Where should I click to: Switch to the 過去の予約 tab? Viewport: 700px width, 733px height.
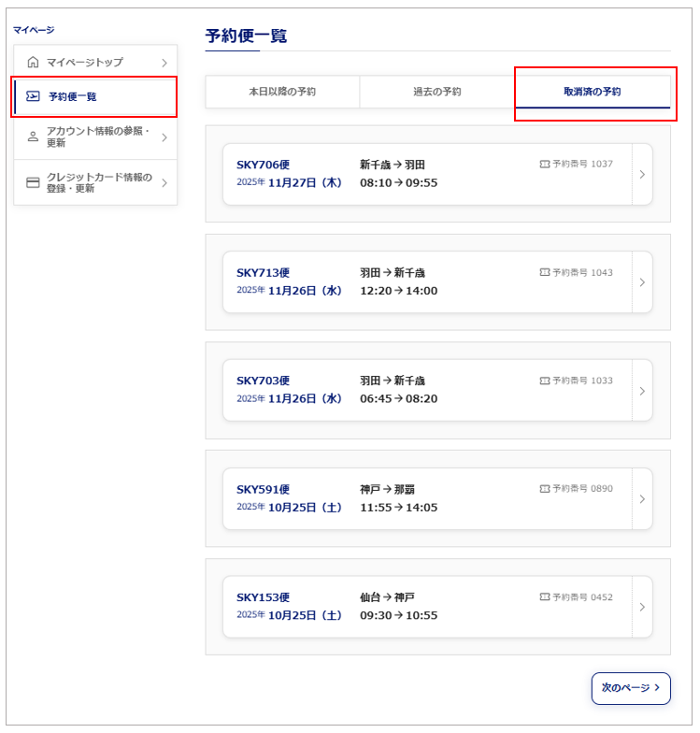click(x=437, y=92)
